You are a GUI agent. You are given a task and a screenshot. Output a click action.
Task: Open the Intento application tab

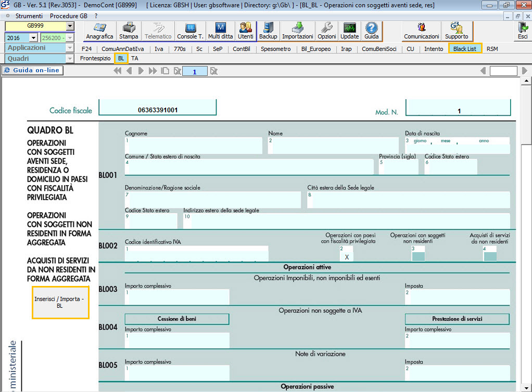[x=434, y=49]
